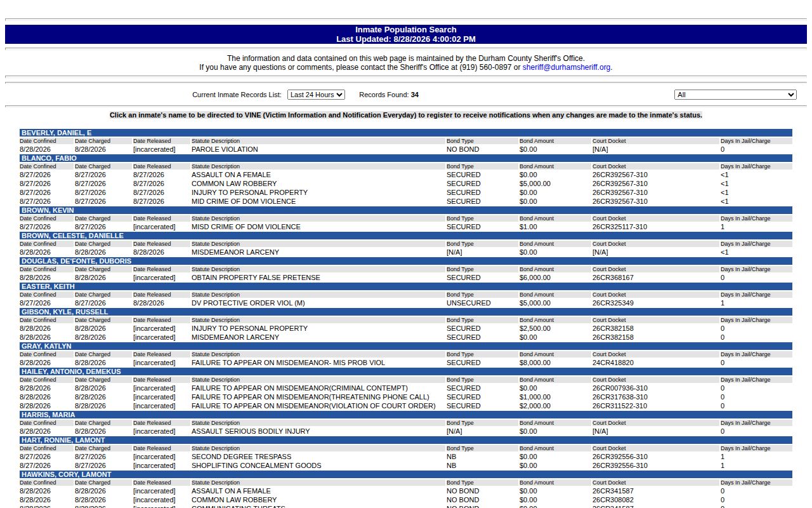Image resolution: width=812 pixels, height=508 pixels.
Task: Select bond amount $8,000.00 for Gray
Action: (x=535, y=363)
